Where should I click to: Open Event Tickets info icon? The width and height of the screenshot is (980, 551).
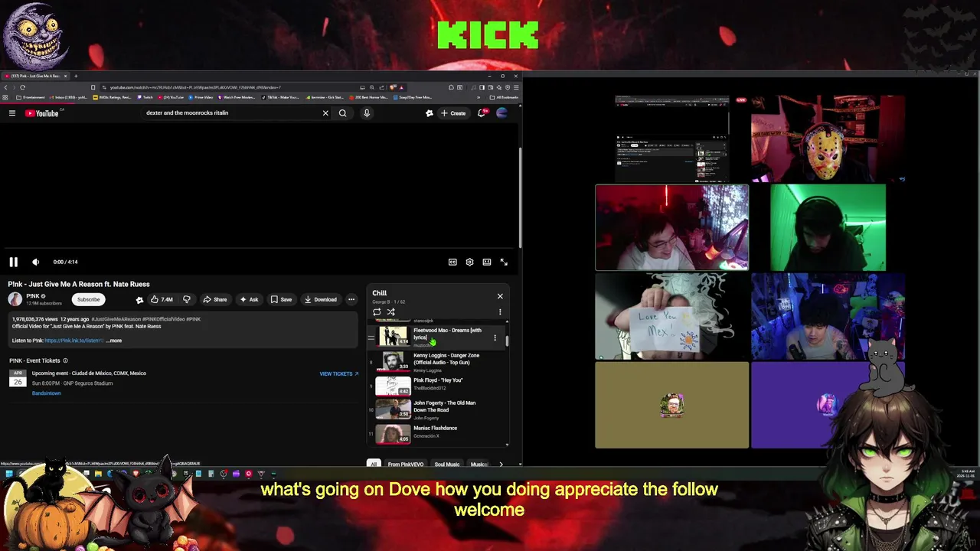[x=65, y=360]
